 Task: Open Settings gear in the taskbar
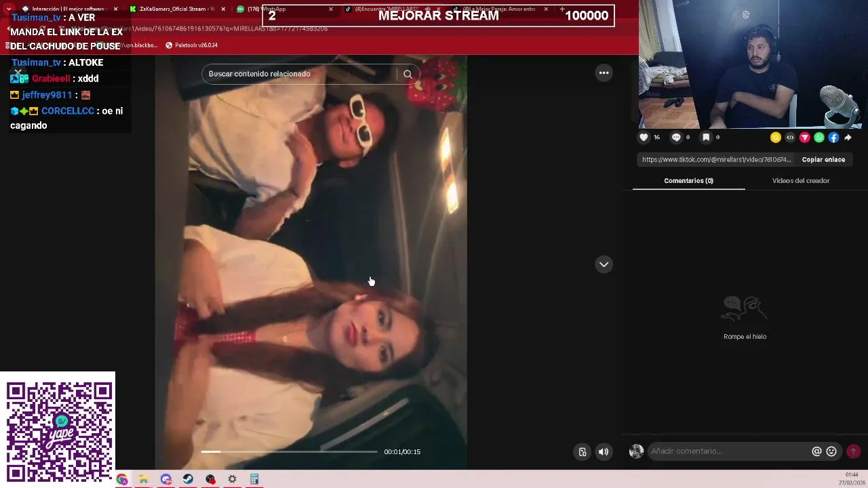click(232, 479)
